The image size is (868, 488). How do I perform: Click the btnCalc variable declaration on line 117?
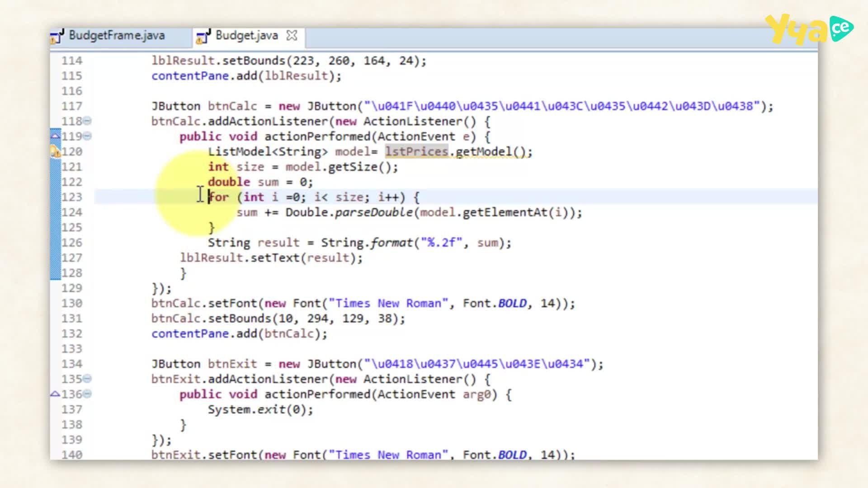[232, 106]
